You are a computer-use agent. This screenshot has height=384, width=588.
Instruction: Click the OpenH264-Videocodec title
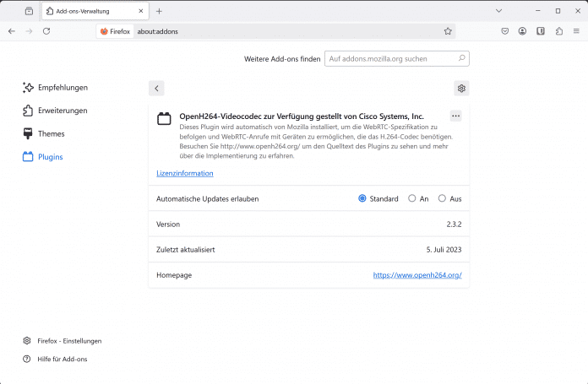(x=302, y=116)
